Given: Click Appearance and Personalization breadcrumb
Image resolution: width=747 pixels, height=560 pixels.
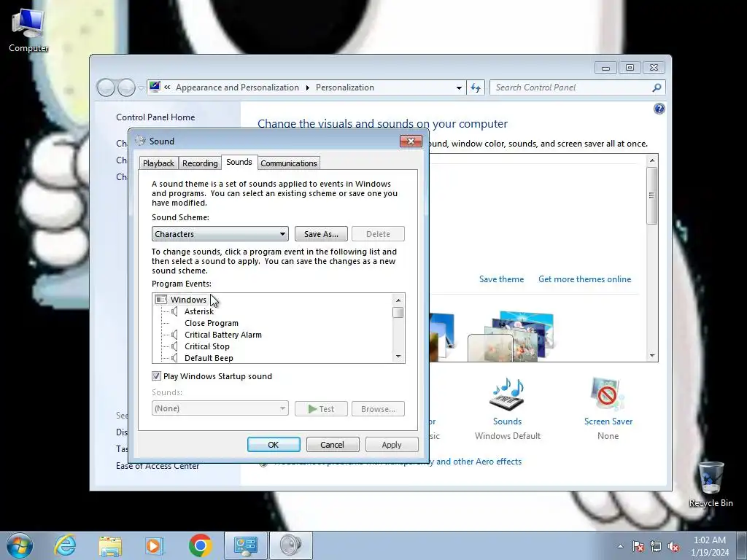Looking at the screenshot, I should (237, 87).
